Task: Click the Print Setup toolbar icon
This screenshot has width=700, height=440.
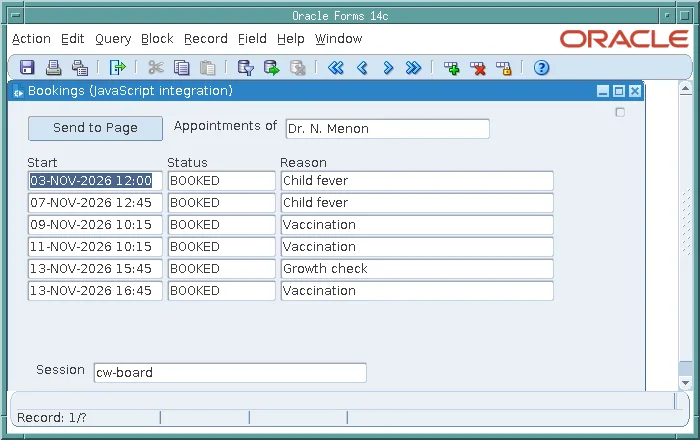Action: click(x=80, y=68)
